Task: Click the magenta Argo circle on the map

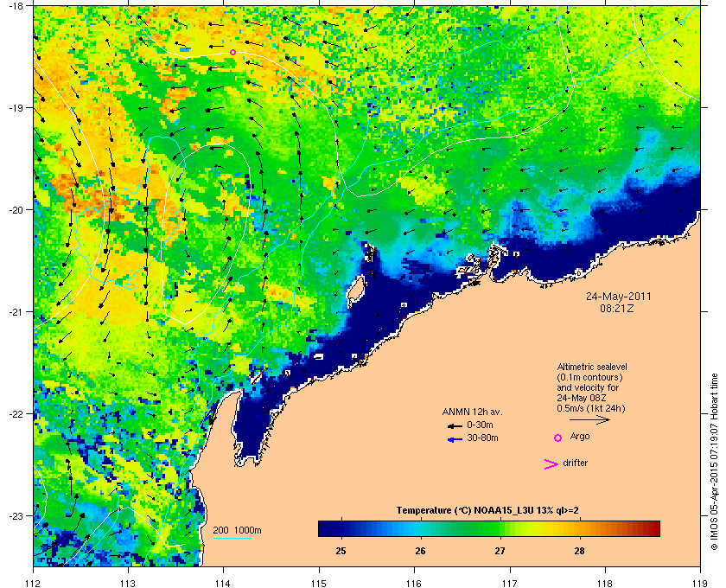Action: pos(232,53)
